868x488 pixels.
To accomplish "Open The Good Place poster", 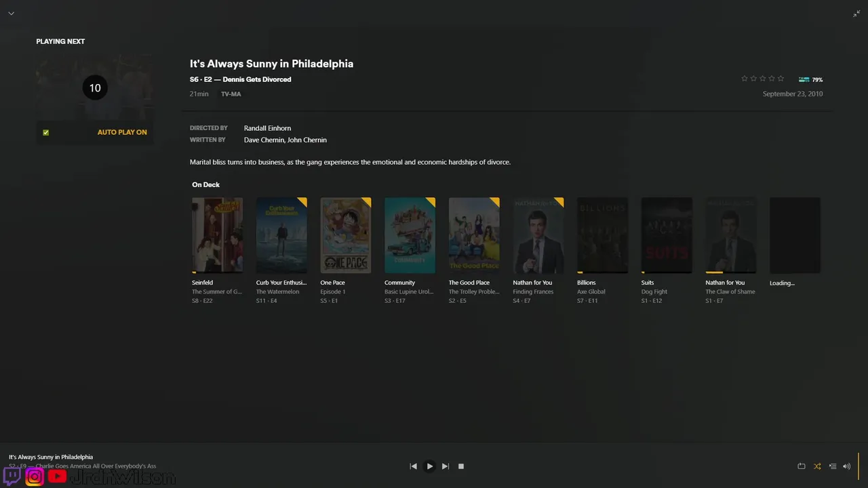I will point(474,235).
